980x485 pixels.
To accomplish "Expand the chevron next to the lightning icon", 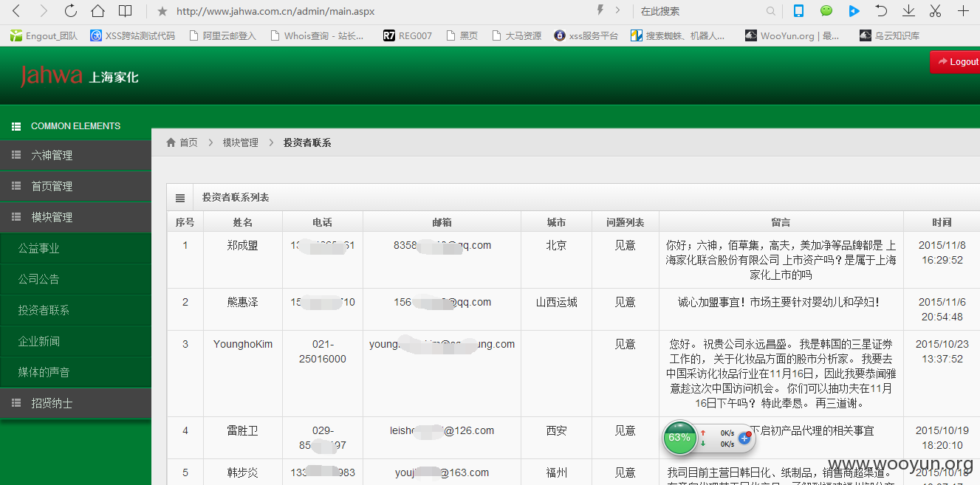I will point(617,11).
